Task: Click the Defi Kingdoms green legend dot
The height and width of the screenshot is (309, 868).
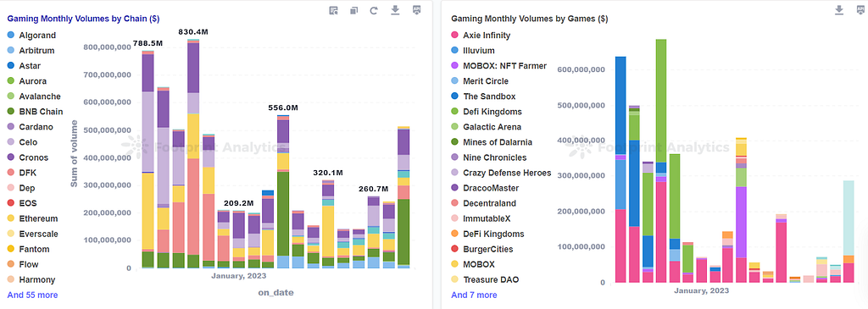Action: click(x=454, y=112)
